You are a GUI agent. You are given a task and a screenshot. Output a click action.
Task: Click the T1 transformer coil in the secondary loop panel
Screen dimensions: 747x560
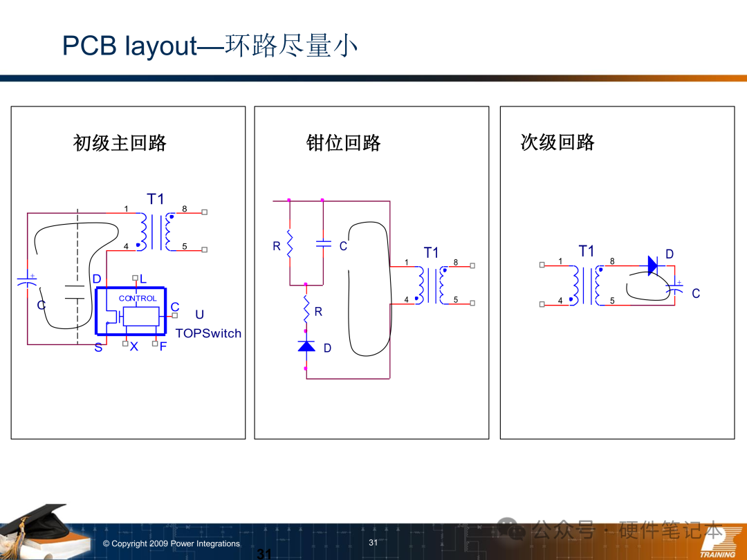pos(586,283)
